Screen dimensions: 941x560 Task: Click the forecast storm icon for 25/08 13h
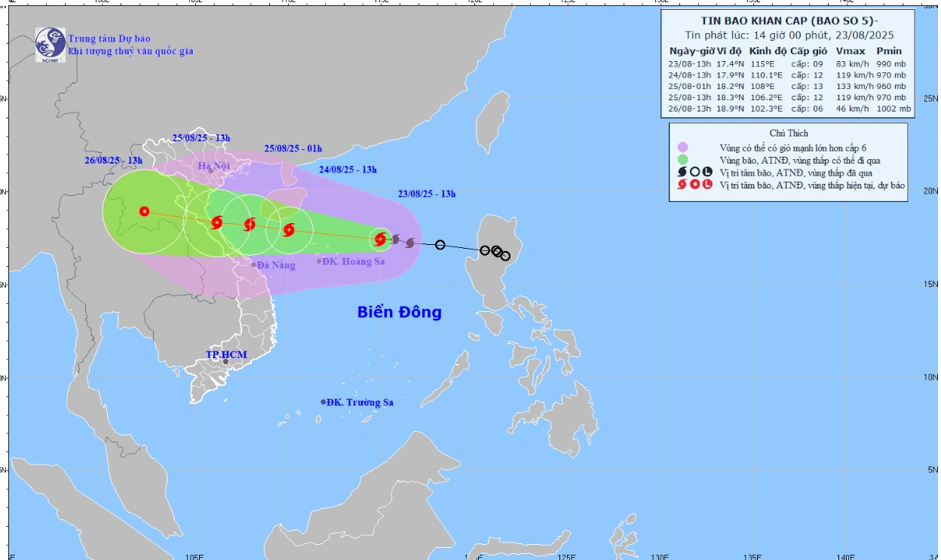click(x=217, y=222)
